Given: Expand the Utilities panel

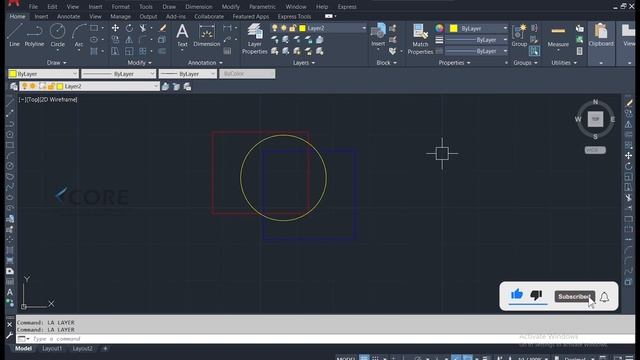Looking at the screenshot, I should coord(564,63).
